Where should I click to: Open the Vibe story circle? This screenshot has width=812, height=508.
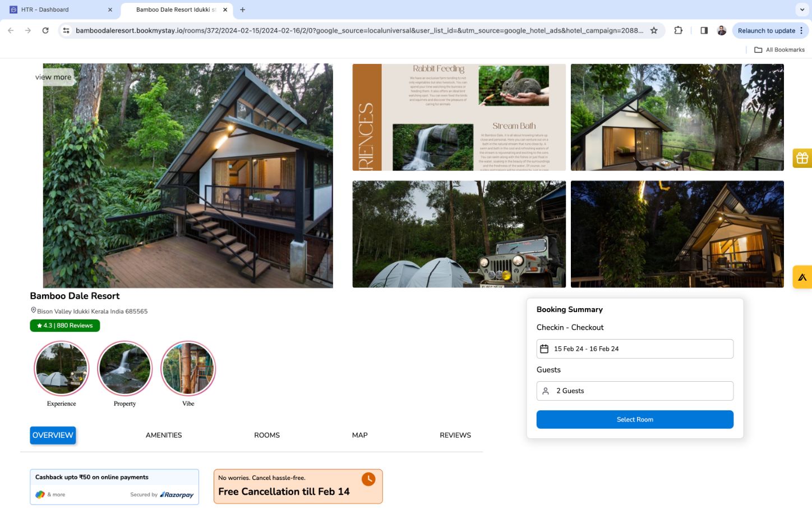coord(188,369)
